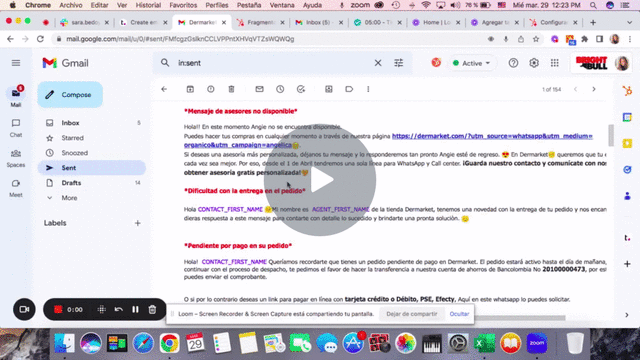This screenshot has width=640, height=360.
Task: Open the Historial menu in the menu bar
Action: (x=148, y=5)
